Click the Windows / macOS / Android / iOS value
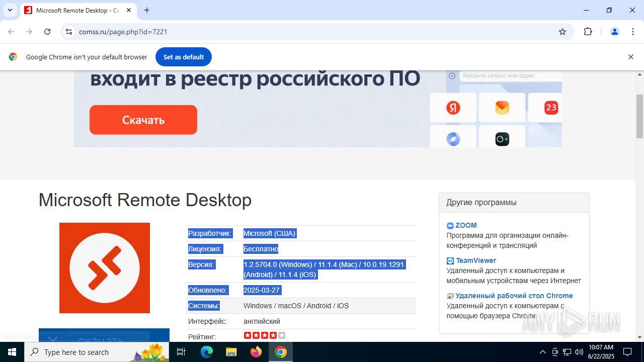Image resolution: width=644 pixels, height=362 pixels. (296, 306)
